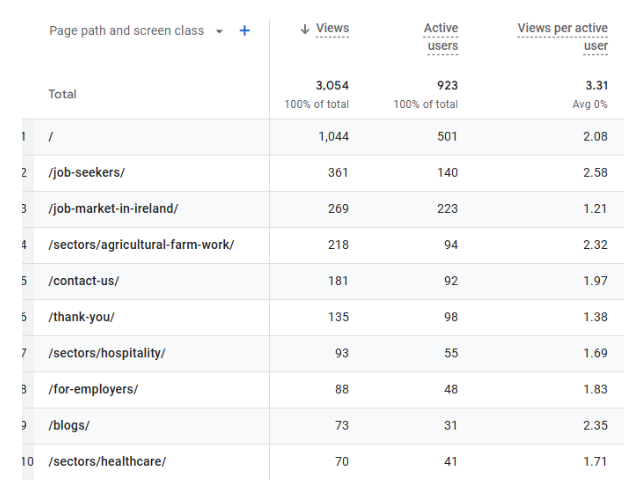Viewport: 641px width, 498px height.
Task: Sort table by Views column header
Action: pyautogui.click(x=332, y=29)
